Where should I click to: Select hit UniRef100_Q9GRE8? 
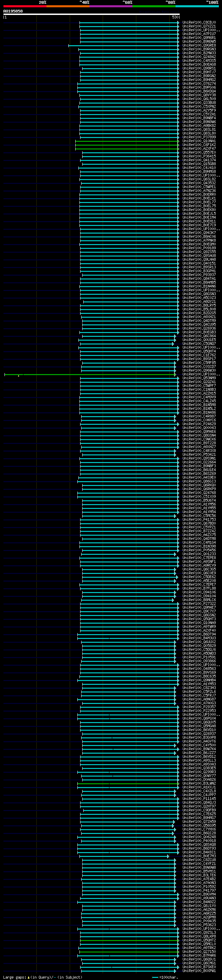click(x=199, y=45)
